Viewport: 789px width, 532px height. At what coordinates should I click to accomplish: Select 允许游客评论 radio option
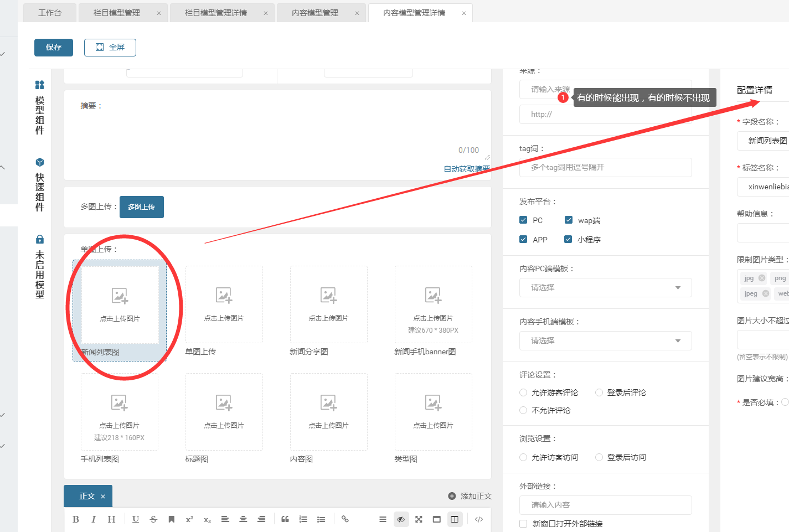click(x=523, y=392)
